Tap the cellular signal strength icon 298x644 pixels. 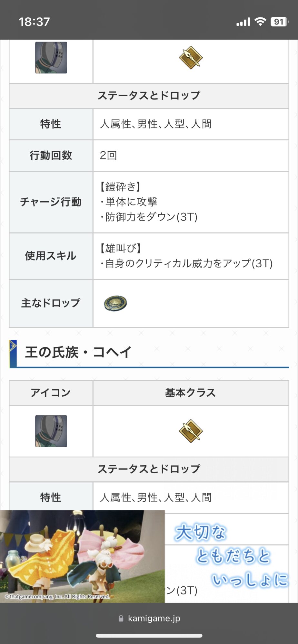point(243,22)
